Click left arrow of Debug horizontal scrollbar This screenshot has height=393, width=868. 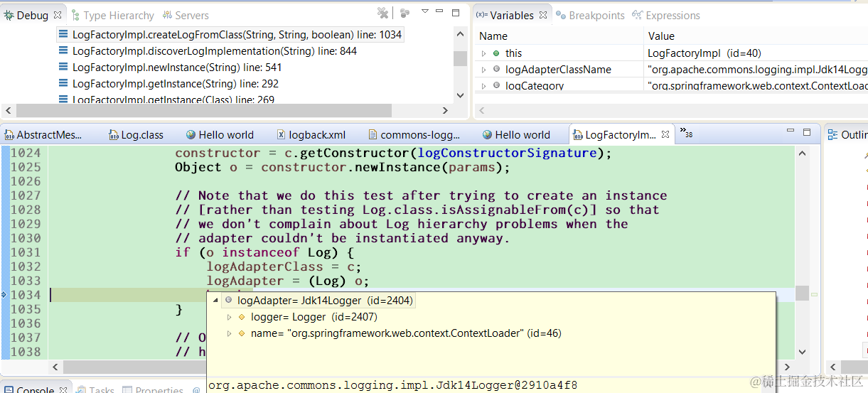[9, 111]
